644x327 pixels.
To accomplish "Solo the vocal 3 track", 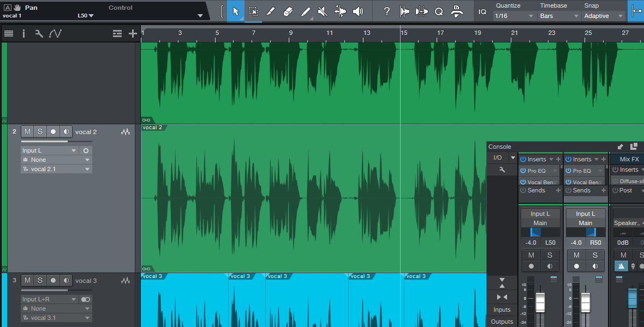I will point(40,281).
